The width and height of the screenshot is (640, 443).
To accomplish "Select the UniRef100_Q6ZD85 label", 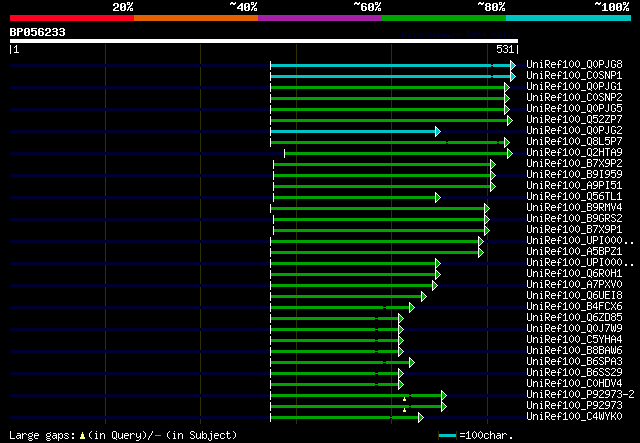I will click(x=574, y=318).
